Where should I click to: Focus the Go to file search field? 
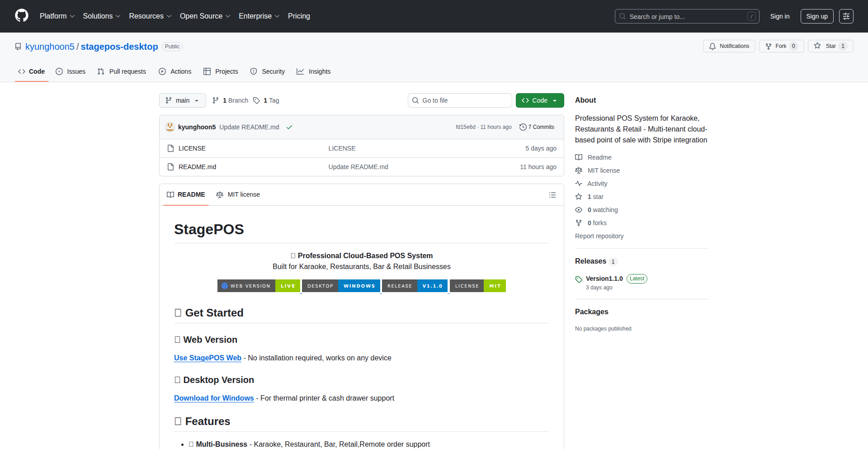[x=460, y=100]
